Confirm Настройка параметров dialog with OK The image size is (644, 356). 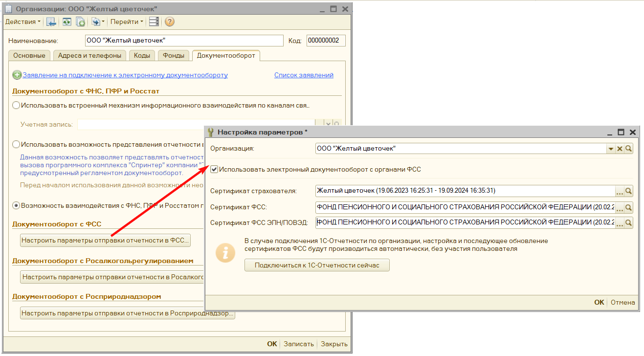(x=599, y=302)
